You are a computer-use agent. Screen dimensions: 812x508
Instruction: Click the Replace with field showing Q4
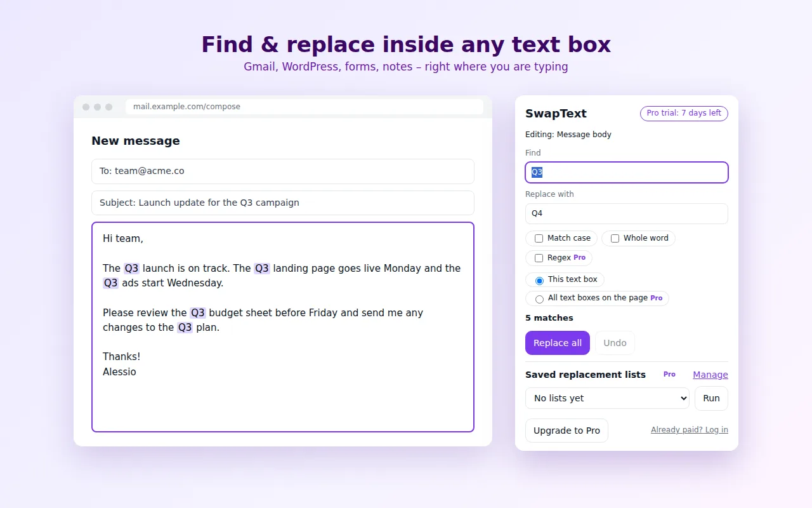(x=627, y=213)
